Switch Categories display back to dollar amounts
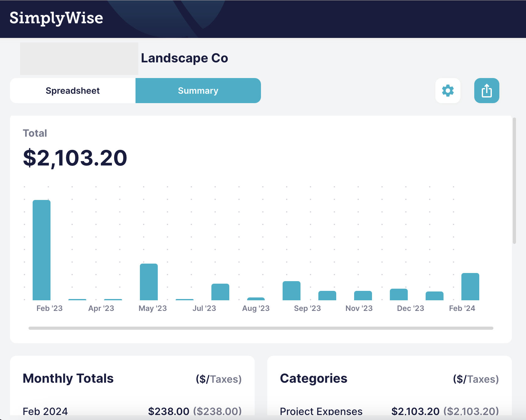The width and height of the screenshot is (526, 420). [459, 379]
